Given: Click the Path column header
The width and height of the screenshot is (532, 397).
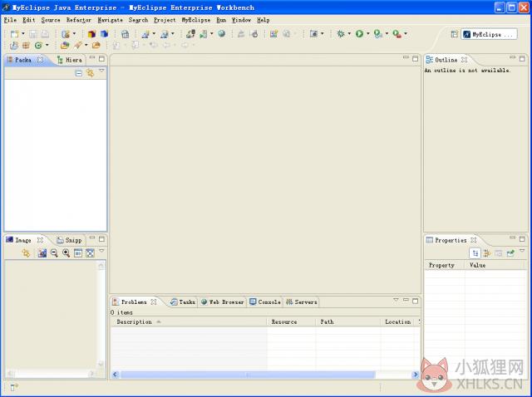Looking at the screenshot, I should pyautogui.click(x=347, y=321).
